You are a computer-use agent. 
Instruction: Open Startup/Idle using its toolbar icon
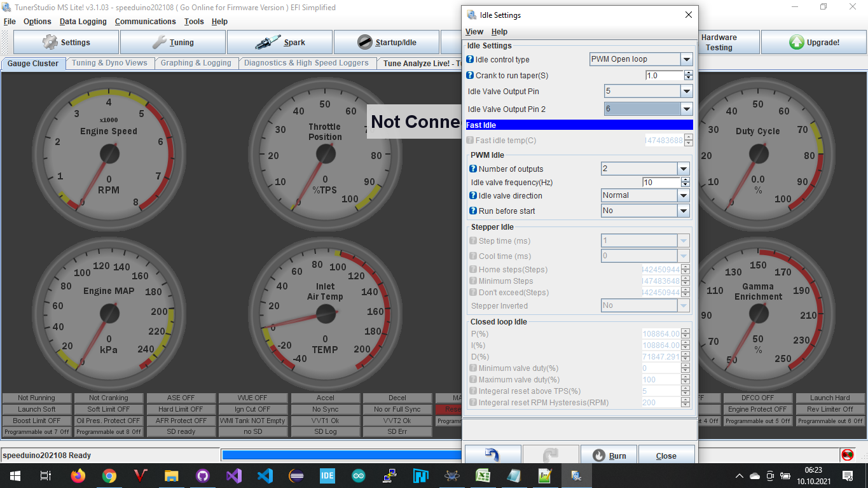[364, 41]
